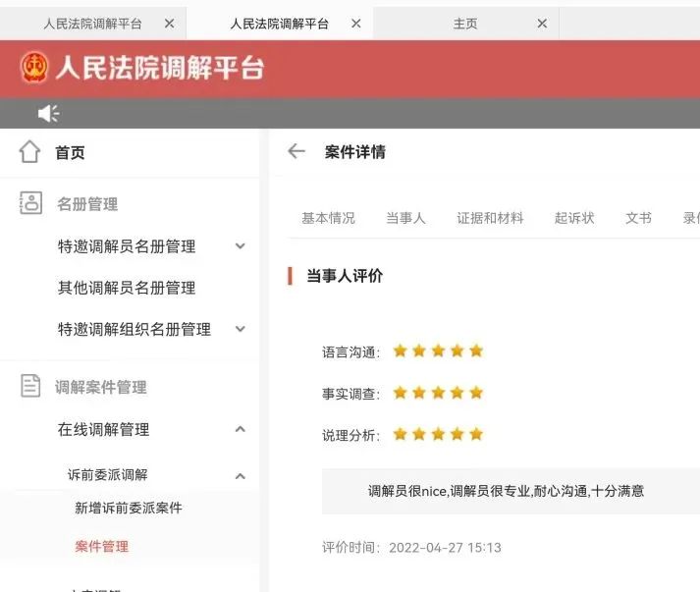Click the 名册管理 roster icon
The height and width of the screenshot is (592, 700).
pos(30,203)
